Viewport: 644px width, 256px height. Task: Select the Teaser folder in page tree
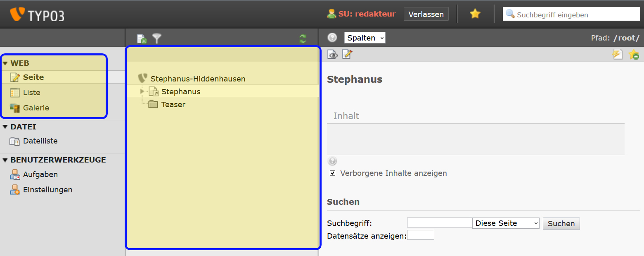(x=173, y=105)
